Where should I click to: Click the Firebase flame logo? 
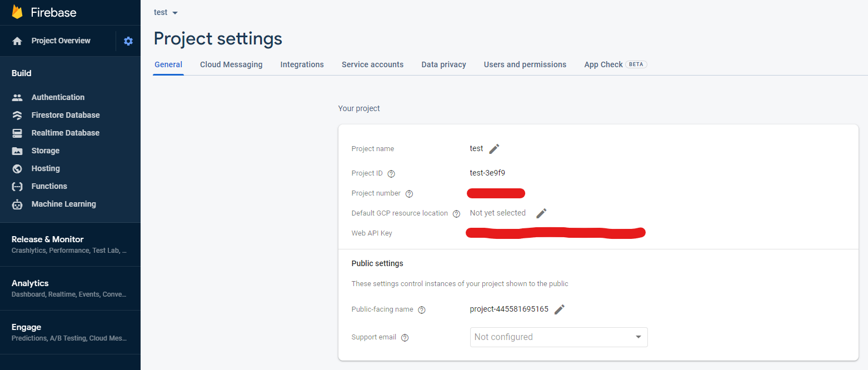17,11
